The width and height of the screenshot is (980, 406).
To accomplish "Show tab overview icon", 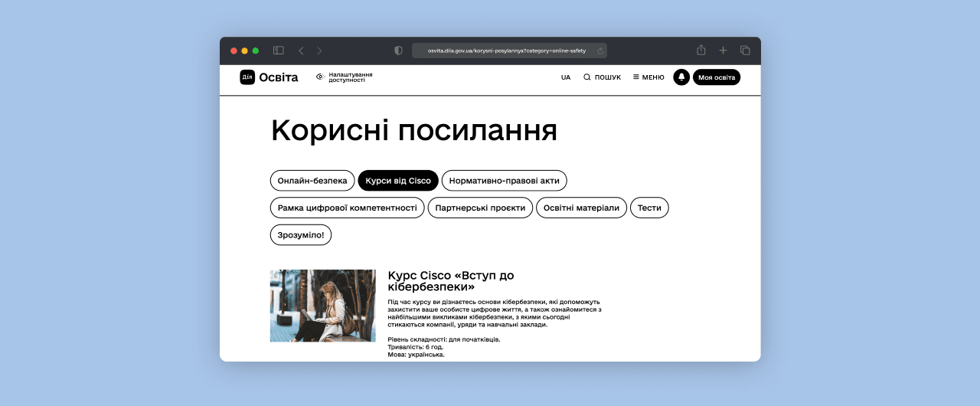I will pos(745,51).
